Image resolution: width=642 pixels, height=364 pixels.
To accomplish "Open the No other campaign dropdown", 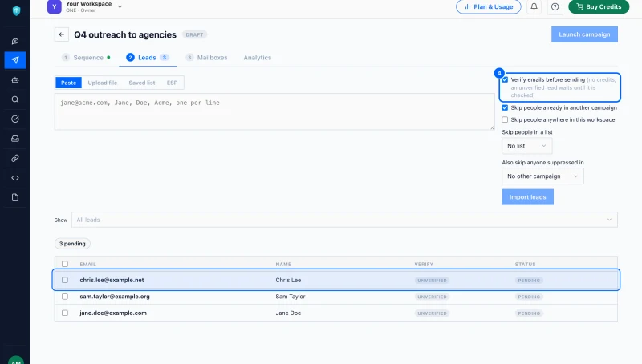I will tap(542, 176).
